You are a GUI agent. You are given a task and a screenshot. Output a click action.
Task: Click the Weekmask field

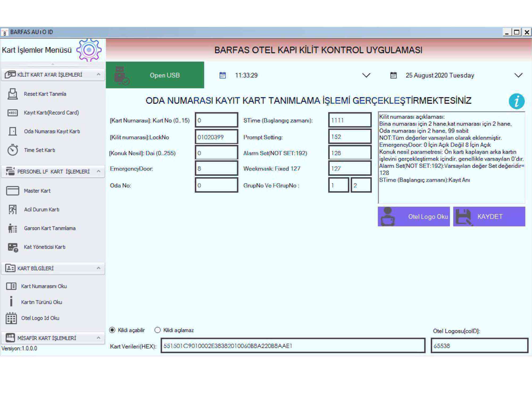(x=350, y=168)
